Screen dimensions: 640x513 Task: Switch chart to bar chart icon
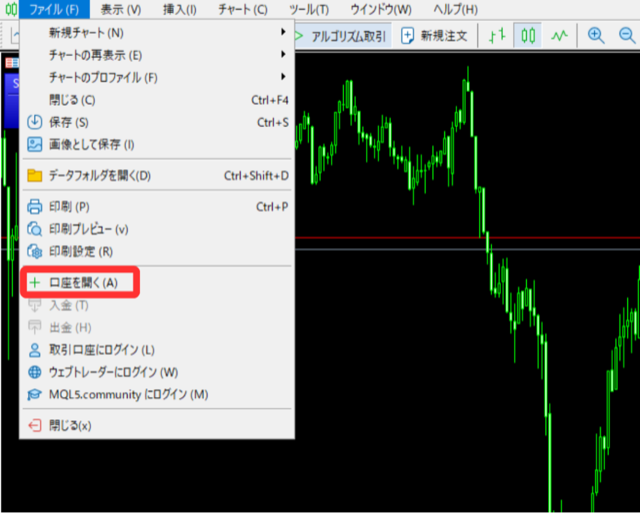pyautogui.click(x=497, y=35)
